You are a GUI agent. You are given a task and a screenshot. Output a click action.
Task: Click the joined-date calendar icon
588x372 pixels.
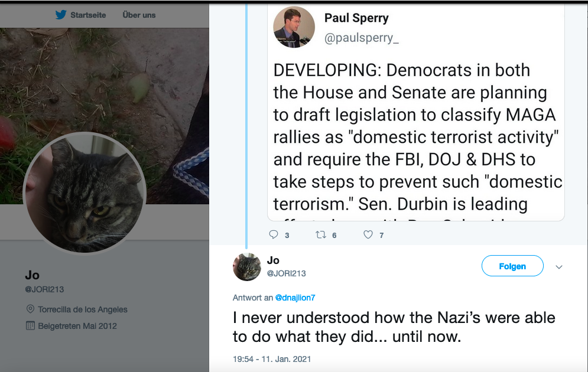pyautogui.click(x=31, y=326)
